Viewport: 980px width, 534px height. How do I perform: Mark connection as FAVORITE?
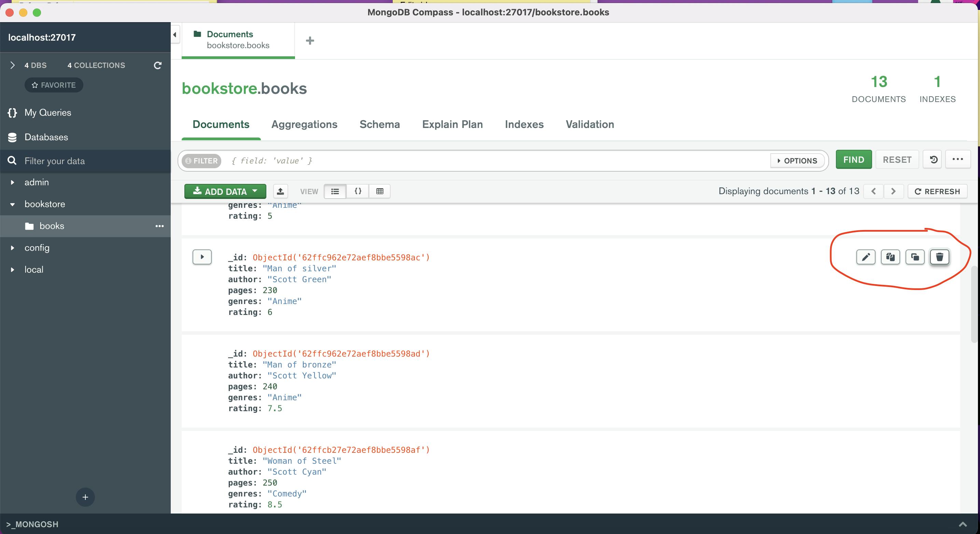coord(54,85)
